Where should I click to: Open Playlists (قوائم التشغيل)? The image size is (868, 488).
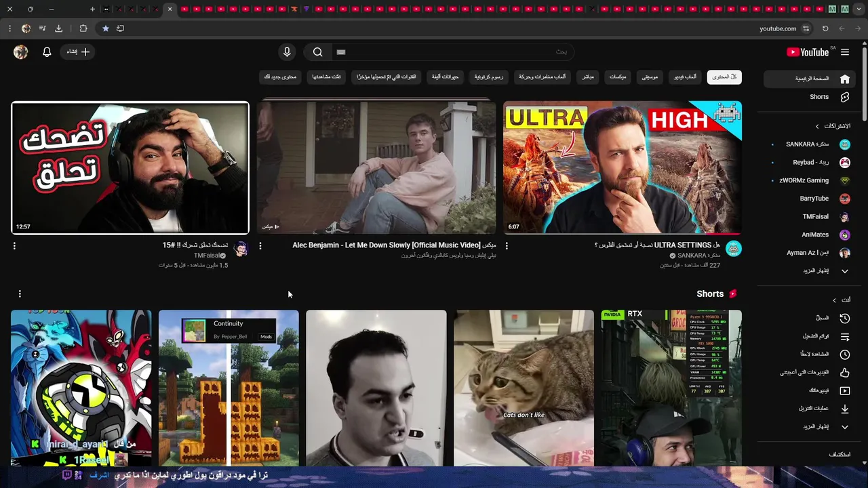[810, 336]
